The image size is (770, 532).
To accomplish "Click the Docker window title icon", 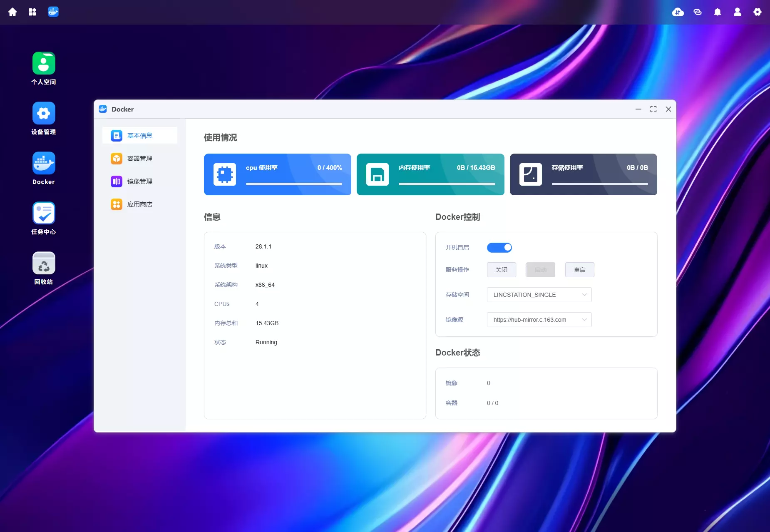I will click(x=103, y=109).
